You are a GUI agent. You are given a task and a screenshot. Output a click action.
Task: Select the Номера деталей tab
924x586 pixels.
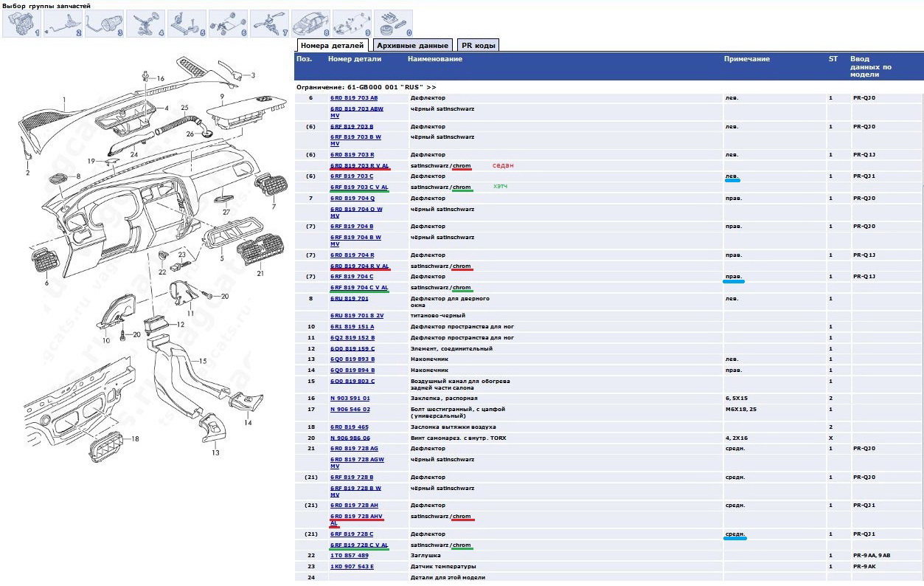pos(332,45)
